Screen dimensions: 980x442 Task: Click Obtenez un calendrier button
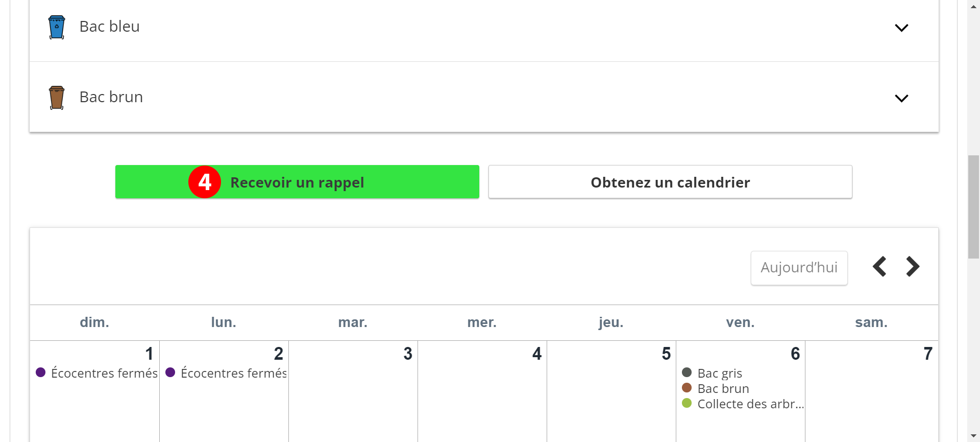point(670,182)
